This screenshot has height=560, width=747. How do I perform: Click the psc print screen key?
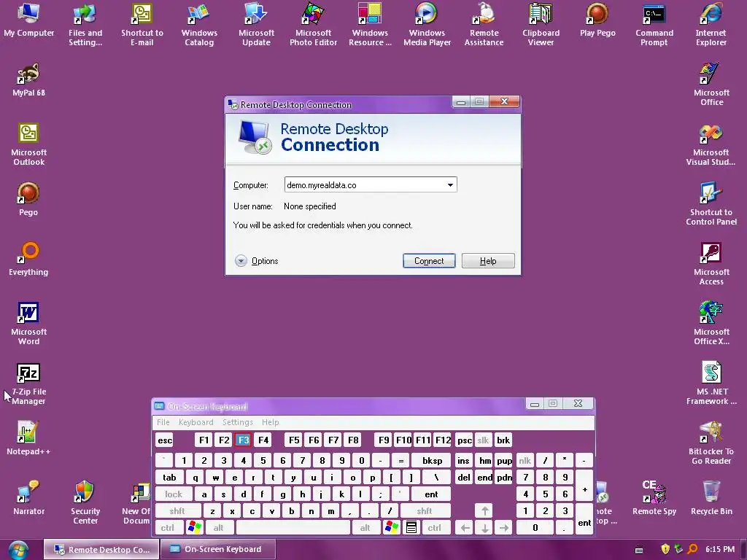click(x=464, y=440)
